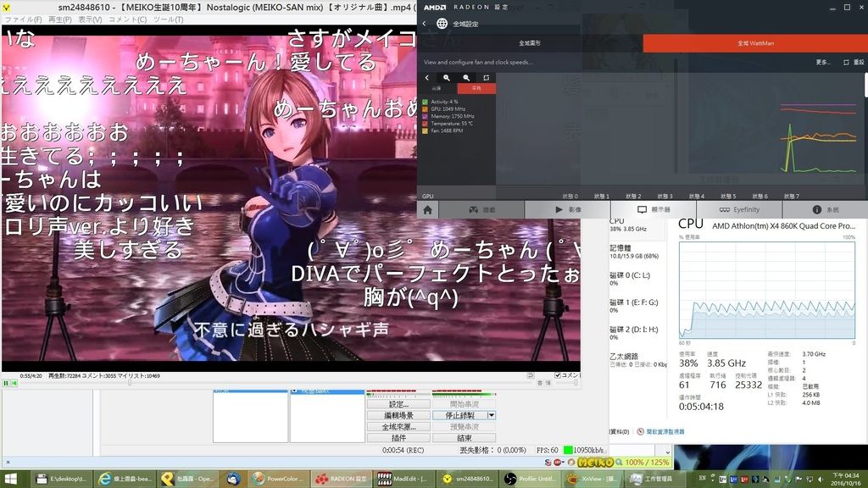Open ファイル(F) menu in video player
The width and height of the screenshot is (868, 488).
pos(23,19)
